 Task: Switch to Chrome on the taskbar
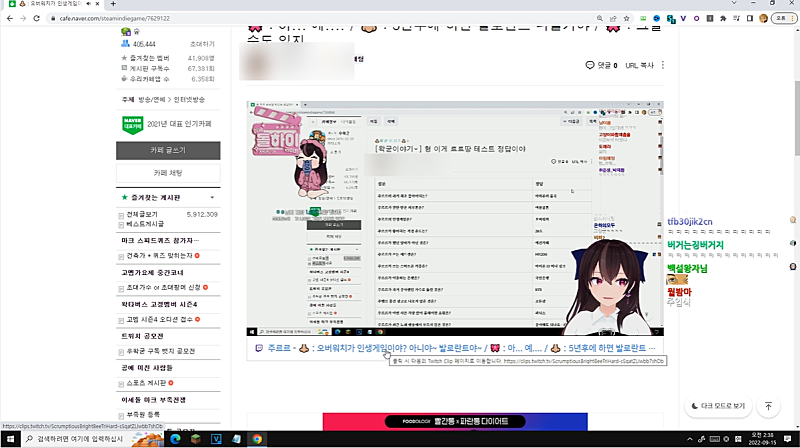click(257, 439)
